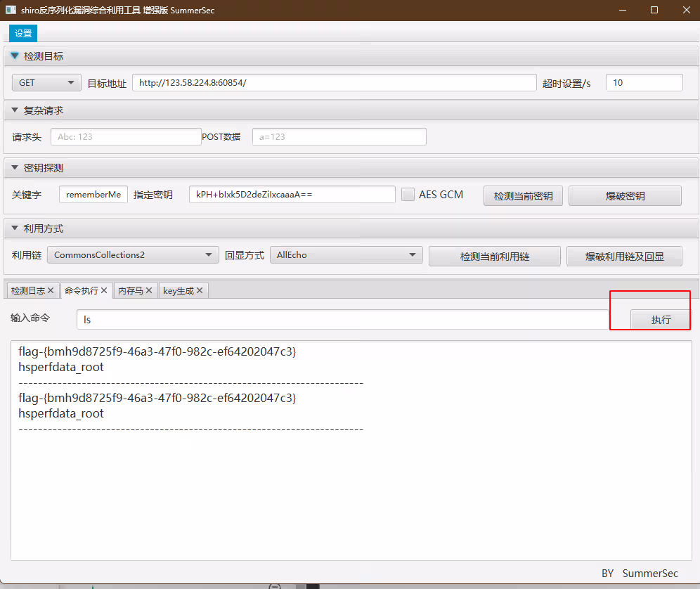
Task: Enable the AES GCM checkbox
Action: [x=408, y=195]
